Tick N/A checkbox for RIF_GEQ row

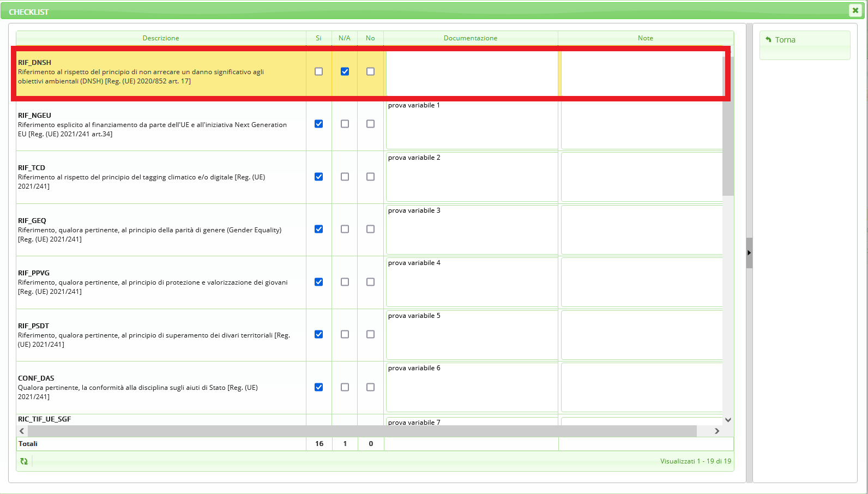(345, 229)
